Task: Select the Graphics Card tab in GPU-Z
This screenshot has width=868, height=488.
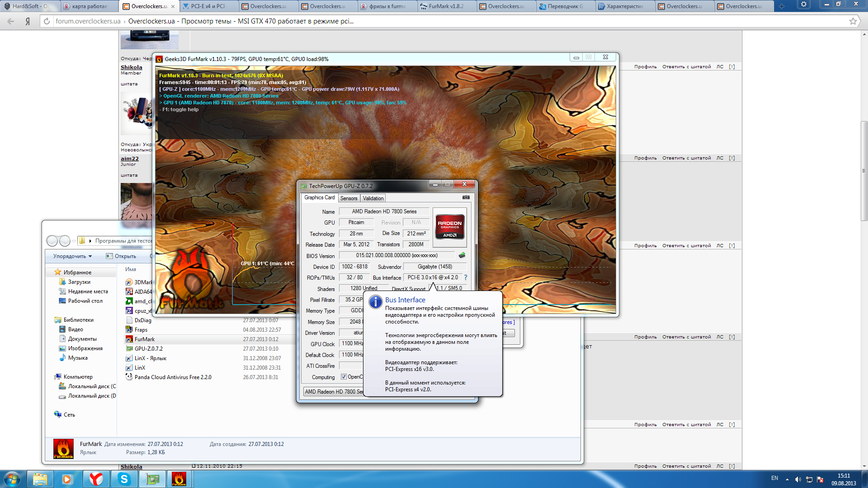Action: pyautogui.click(x=319, y=198)
